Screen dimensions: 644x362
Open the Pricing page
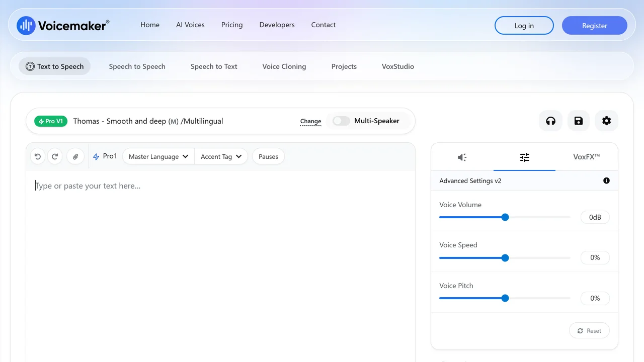pyautogui.click(x=232, y=25)
